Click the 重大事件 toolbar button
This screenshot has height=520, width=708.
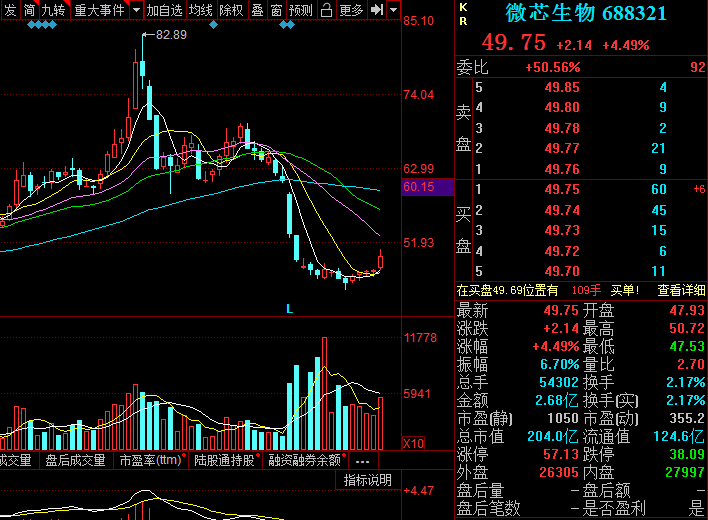[x=99, y=10]
